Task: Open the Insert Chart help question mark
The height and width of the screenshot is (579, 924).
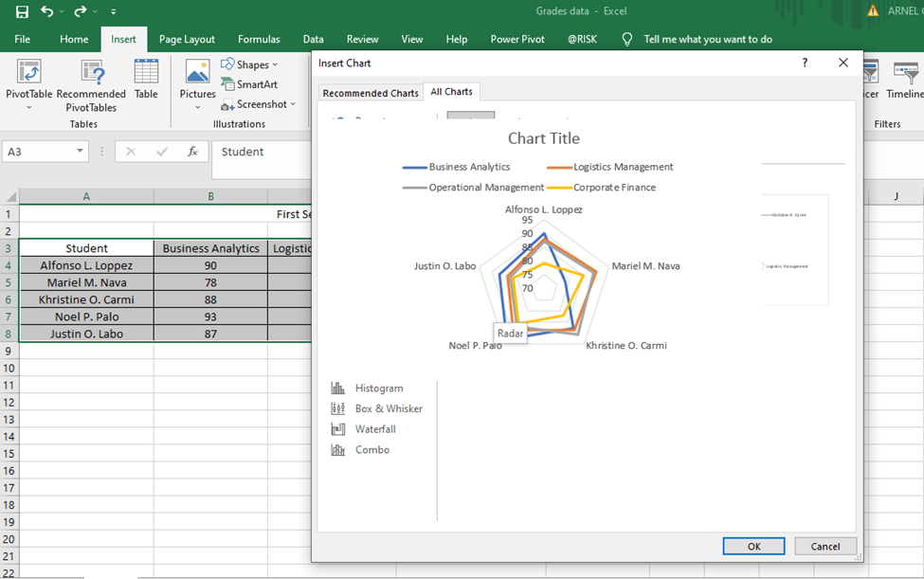Action: pos(805,63)
